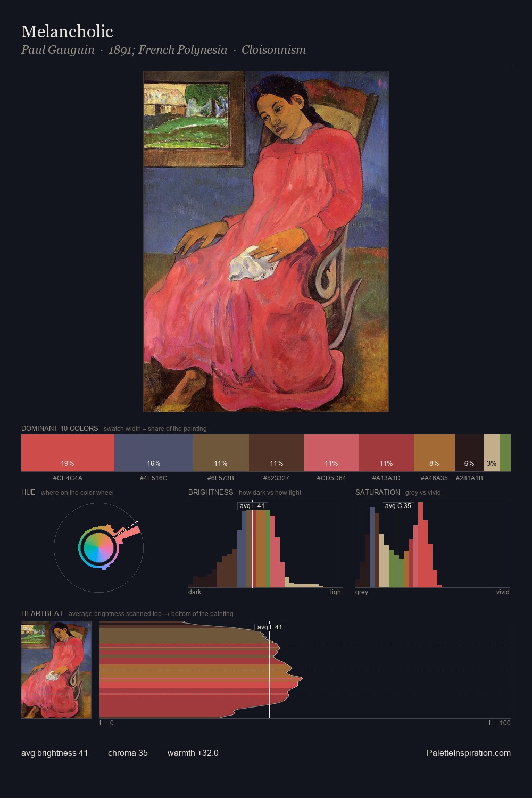The image size is (532, 798).
Task: Select the #A13A3D crimson swatch
Action: [x=386, y=453]
